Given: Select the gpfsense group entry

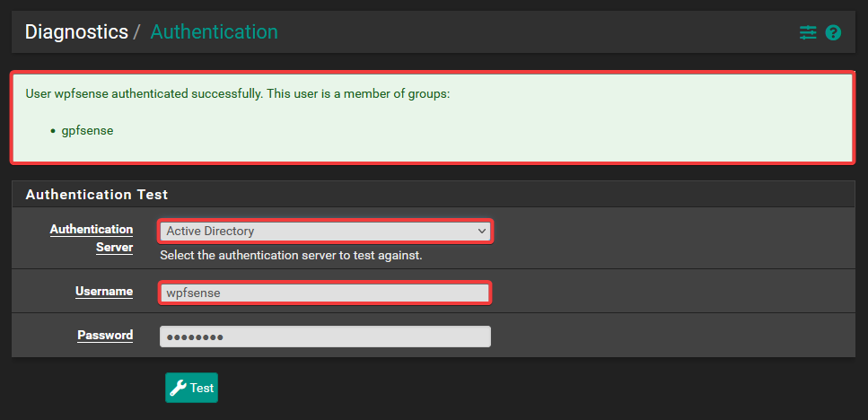Looking at the screenshot, I should point(87,130).
